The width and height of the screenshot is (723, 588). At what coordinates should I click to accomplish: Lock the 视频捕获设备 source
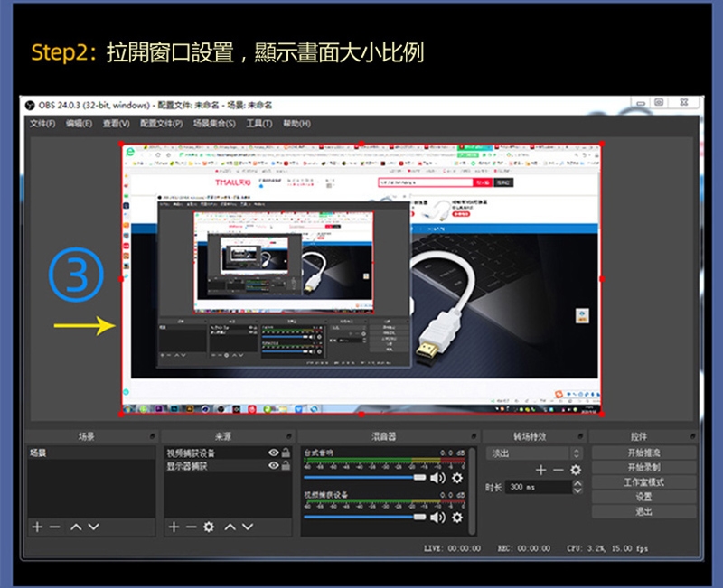(286, 453)
